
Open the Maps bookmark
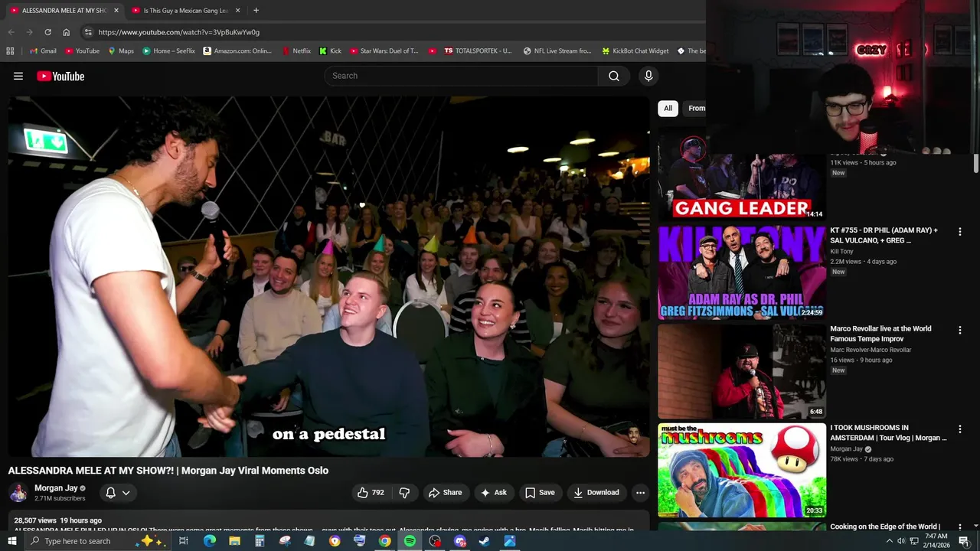(121, 51)
